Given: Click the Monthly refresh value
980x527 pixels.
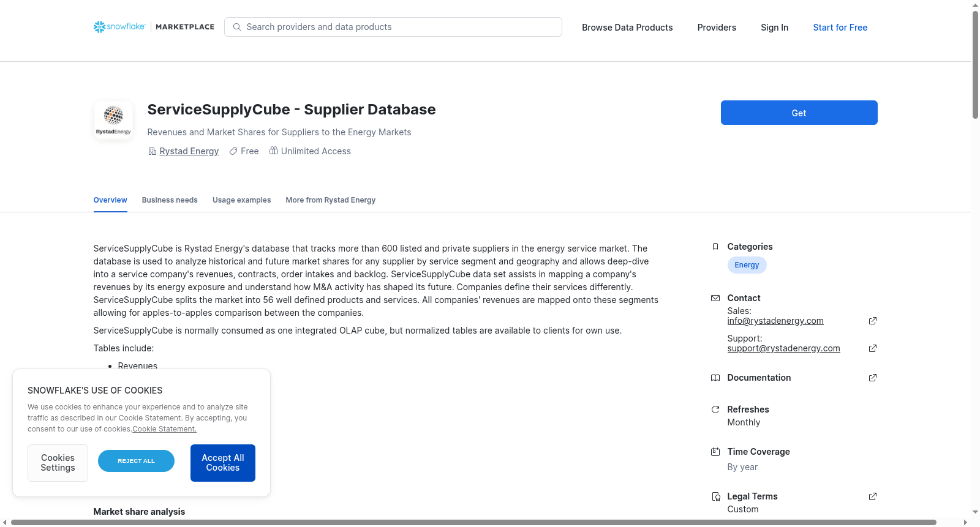Looking at the screenshot, I should 744,422.
